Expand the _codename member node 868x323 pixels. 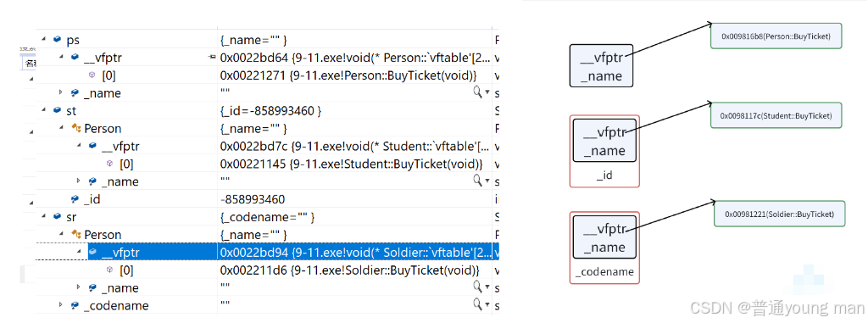pyautogui.click(x=61, y=305)
